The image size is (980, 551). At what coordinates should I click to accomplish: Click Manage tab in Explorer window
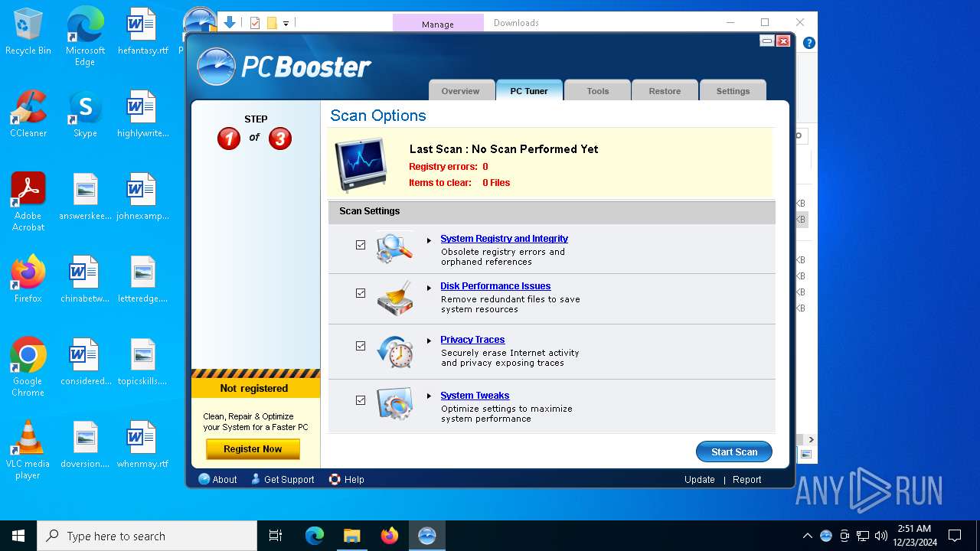click(x=438, y=24)
